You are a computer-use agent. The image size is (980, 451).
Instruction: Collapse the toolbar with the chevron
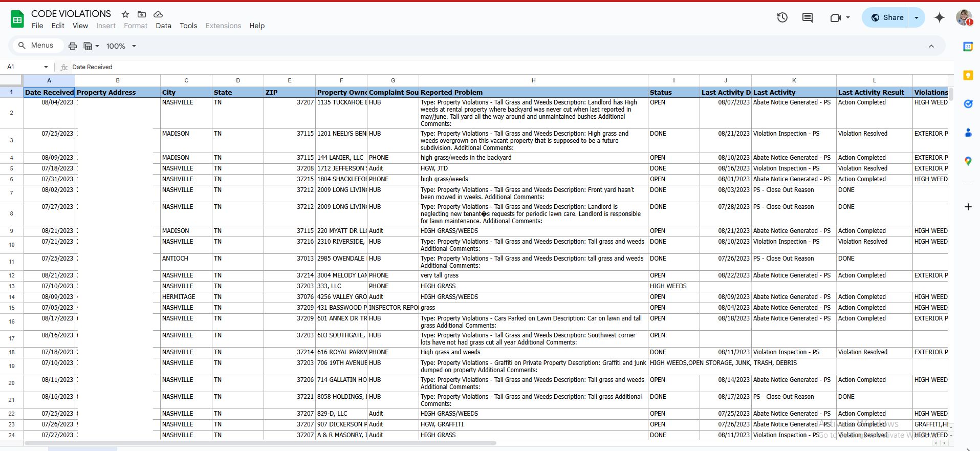[931, 46]
